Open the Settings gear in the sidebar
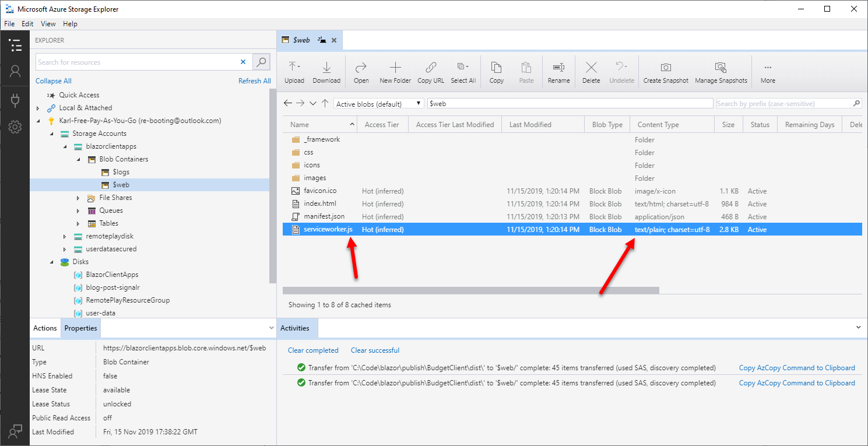The image size is (868, 446). point(15,127)
